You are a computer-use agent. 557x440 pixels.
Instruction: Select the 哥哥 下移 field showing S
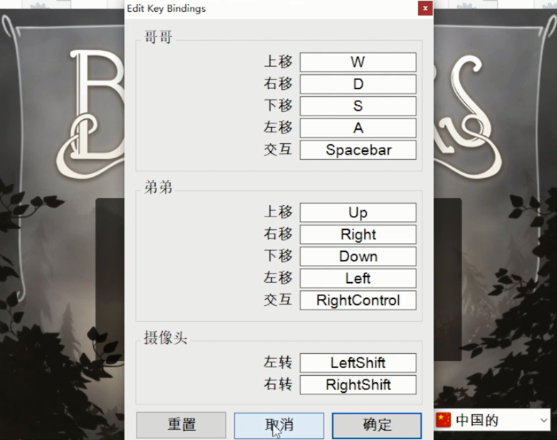click(358, 106)
